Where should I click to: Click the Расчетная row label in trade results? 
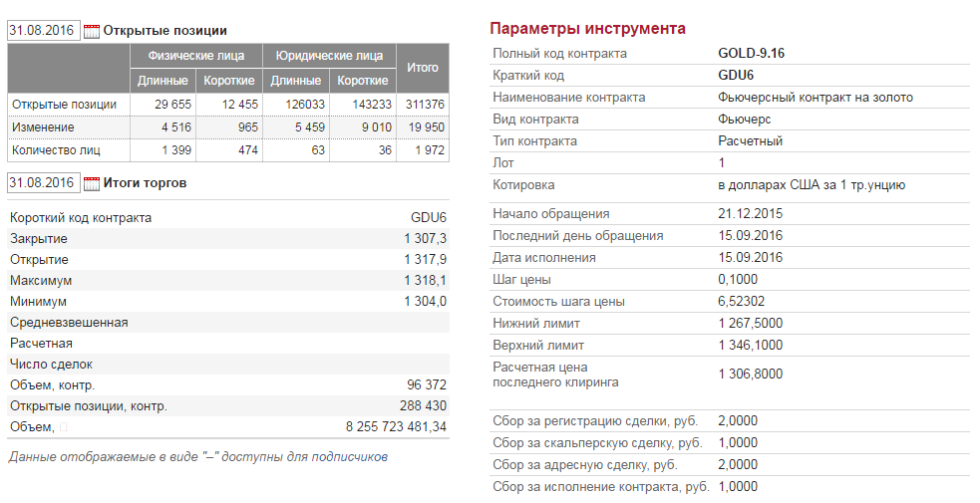[x=41, y=344]
